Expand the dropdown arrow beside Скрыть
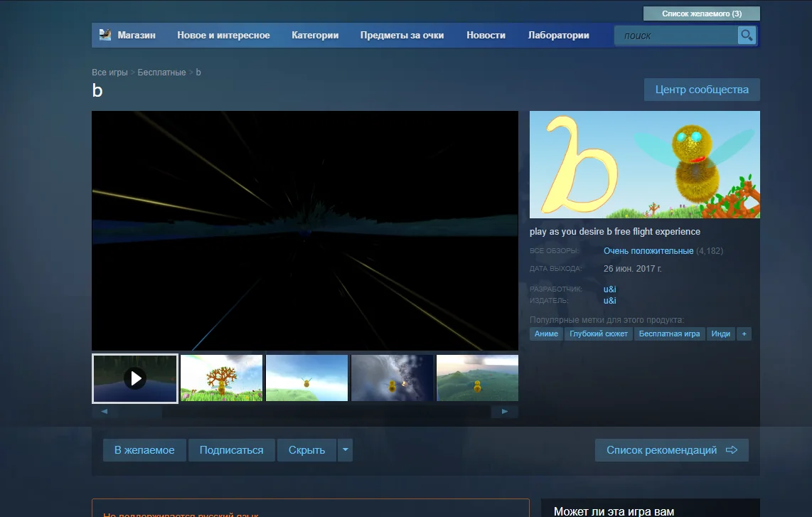The height and width of the screenshot is (517, 812). pyautogui.click(x=346, y=449)
